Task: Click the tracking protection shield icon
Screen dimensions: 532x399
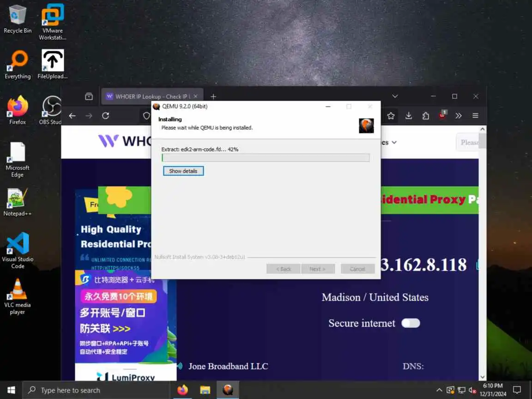Action: click(146, 116)
